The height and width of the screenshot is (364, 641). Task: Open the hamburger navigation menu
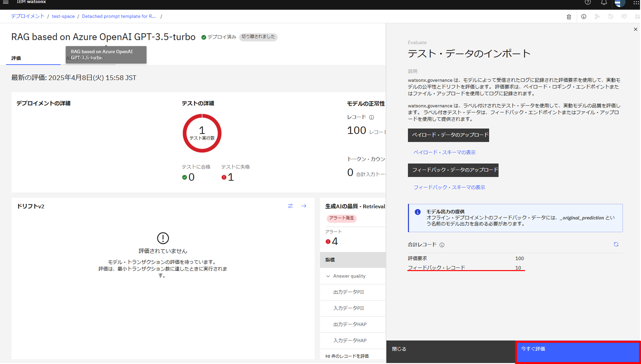coord(6,2)
